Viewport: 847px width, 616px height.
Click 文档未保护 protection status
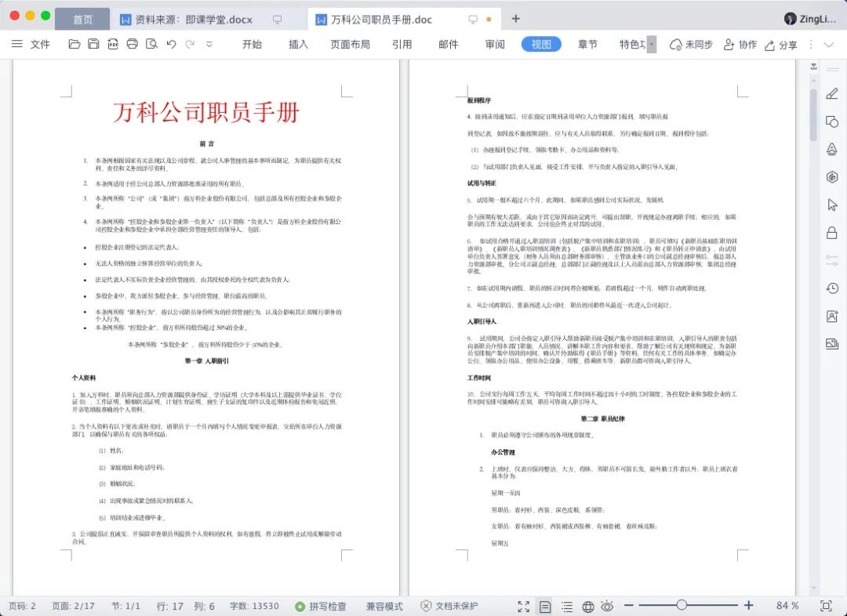point(449,607)
